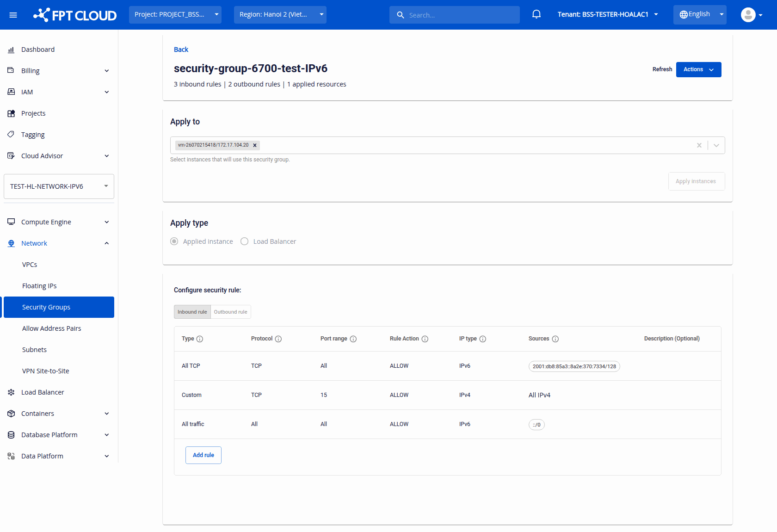
Task: Collapse the Network menu chevron
Action: coord(107,243)
